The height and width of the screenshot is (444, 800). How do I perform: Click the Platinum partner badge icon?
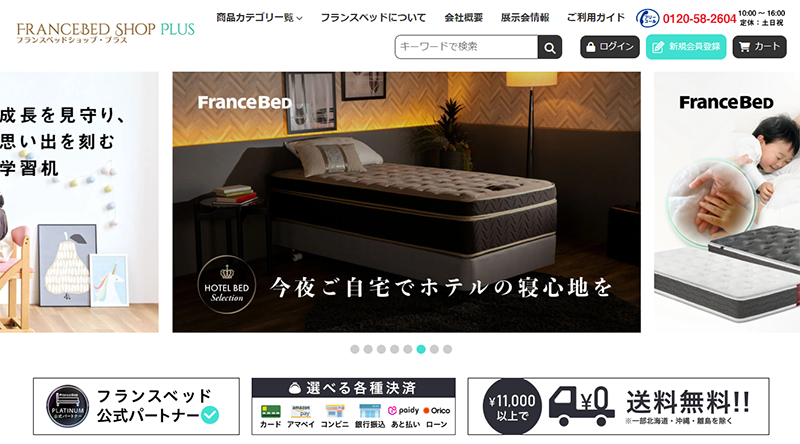67,406
